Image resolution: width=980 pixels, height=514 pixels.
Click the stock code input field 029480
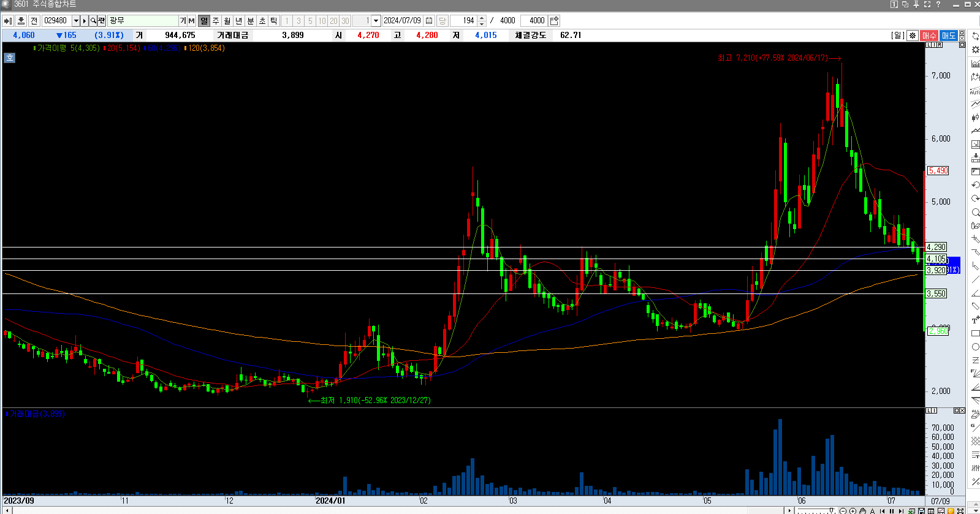coord(57,21)
